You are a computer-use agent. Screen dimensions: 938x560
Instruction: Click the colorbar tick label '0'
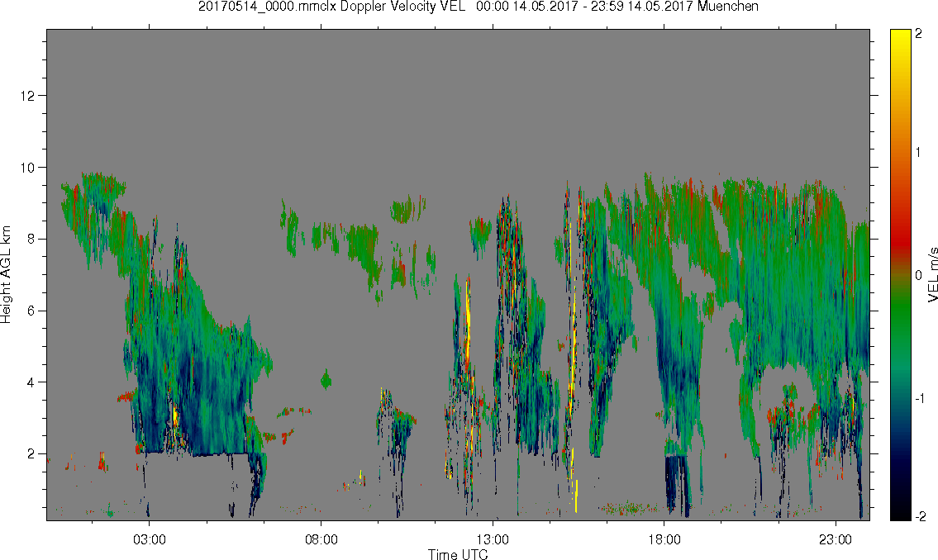pos(919,275)
